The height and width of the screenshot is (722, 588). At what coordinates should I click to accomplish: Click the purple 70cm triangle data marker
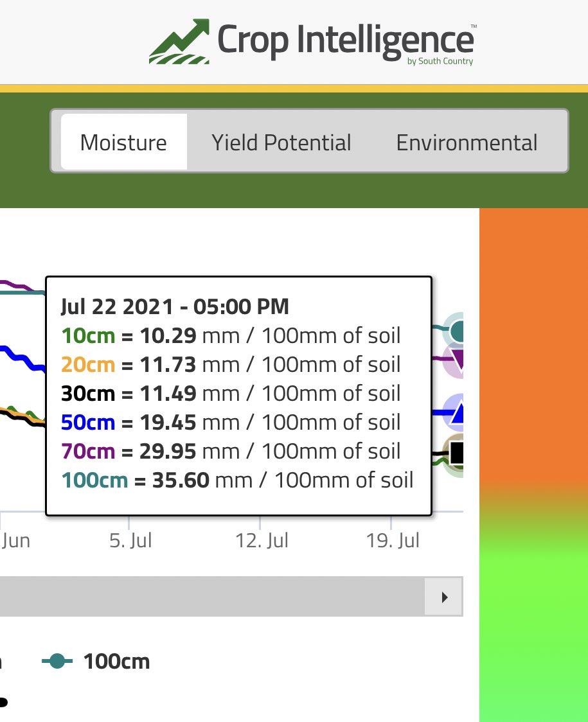point(456,360)
